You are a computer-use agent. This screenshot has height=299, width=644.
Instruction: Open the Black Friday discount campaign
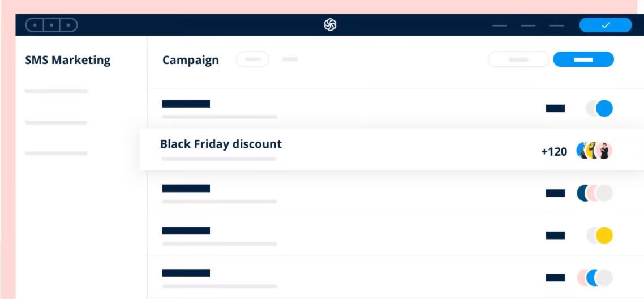coord(221,144)
